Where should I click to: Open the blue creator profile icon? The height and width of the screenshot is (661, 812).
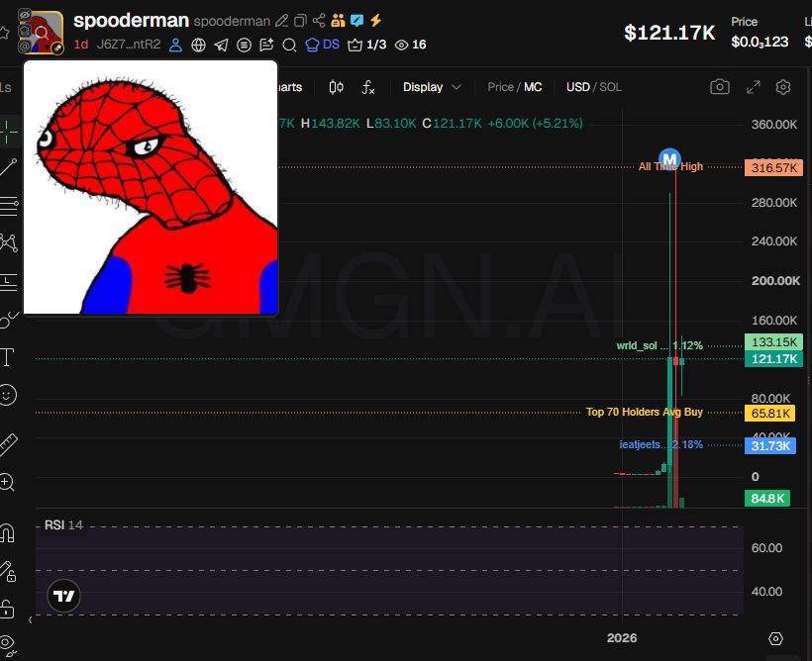pos(175,46)
